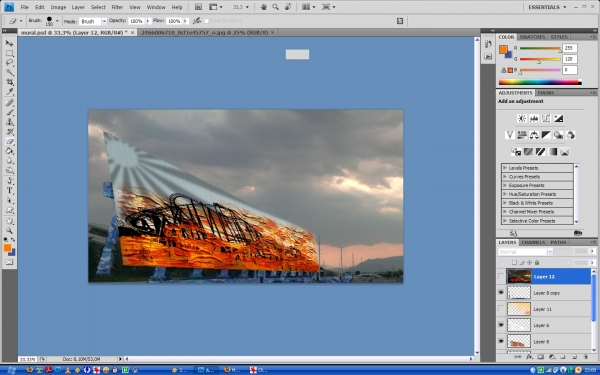The image size is (600, 375).
Task: Select the Move tool
Action: click(x=9, y=43)
